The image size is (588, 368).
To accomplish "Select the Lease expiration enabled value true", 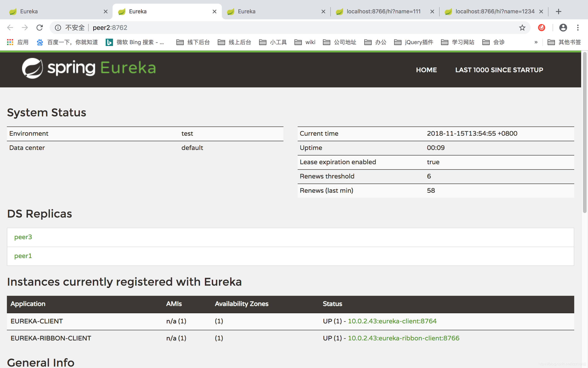I will point(433,162).
